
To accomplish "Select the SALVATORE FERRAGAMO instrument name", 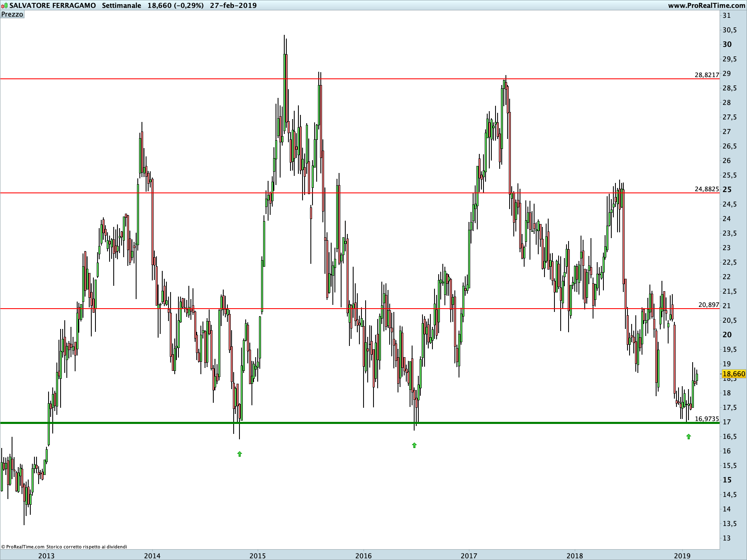I will (x=53, y=5).
